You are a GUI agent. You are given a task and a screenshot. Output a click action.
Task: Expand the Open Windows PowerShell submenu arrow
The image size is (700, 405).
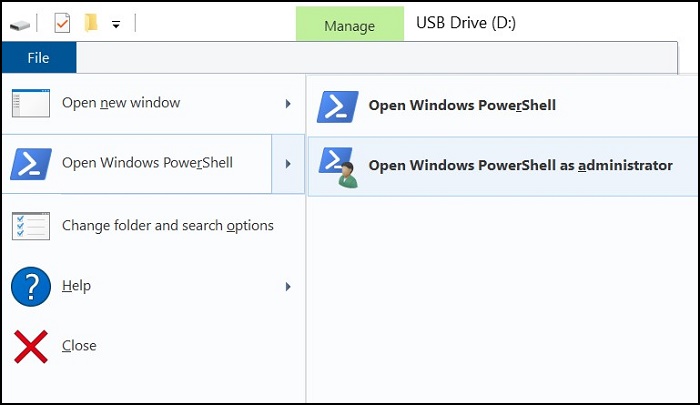tap(288, 163)
